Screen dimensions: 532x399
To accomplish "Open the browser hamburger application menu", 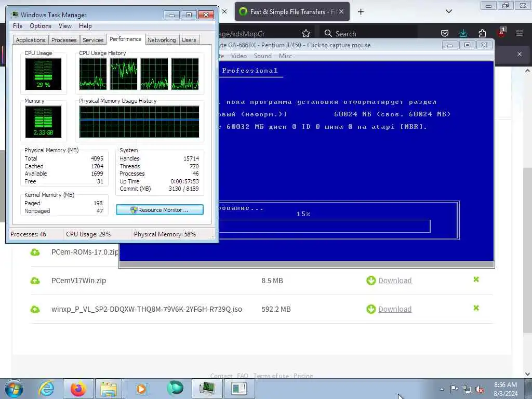I will 520,33.
